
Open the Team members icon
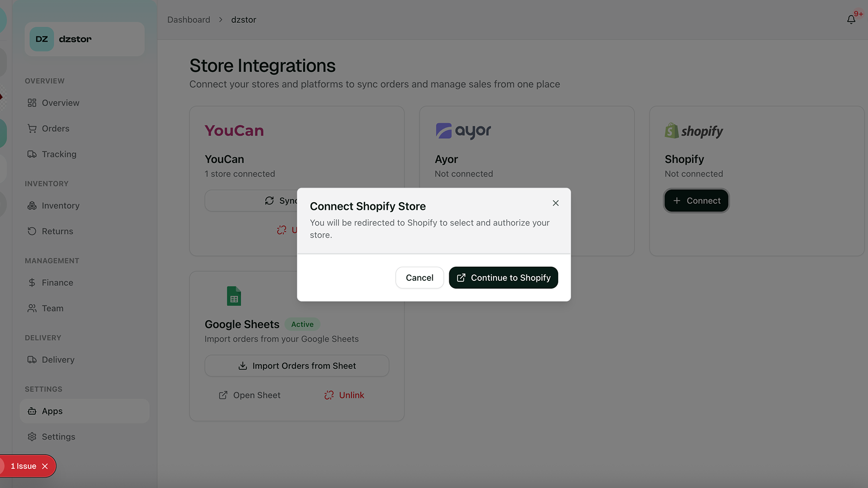[x=33, y=308]
